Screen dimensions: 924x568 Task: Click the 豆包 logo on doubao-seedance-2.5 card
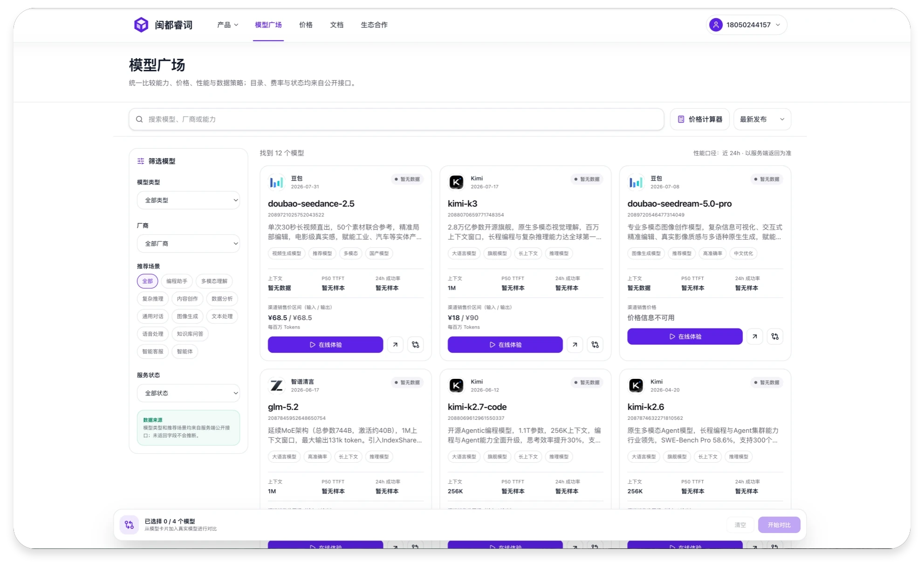pos(276,182)
